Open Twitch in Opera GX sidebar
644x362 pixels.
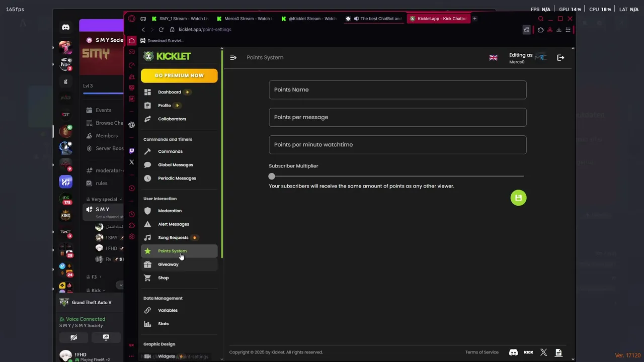[132, 151]
